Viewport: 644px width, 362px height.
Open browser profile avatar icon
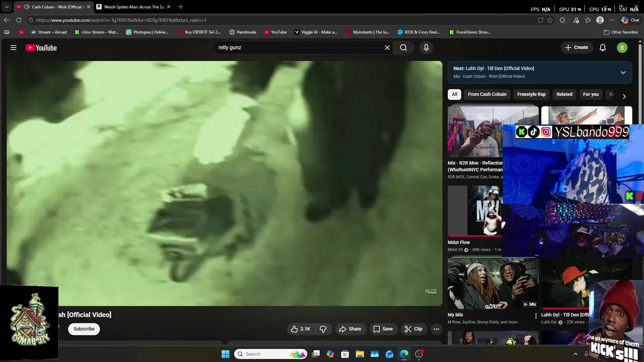pyautogui.click(x=600, y=20)
